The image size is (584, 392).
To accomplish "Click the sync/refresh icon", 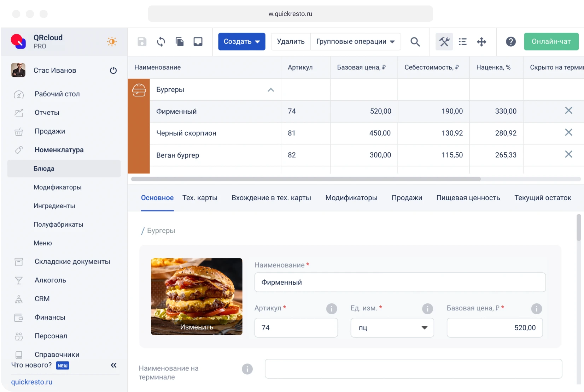I will point(160,41).
